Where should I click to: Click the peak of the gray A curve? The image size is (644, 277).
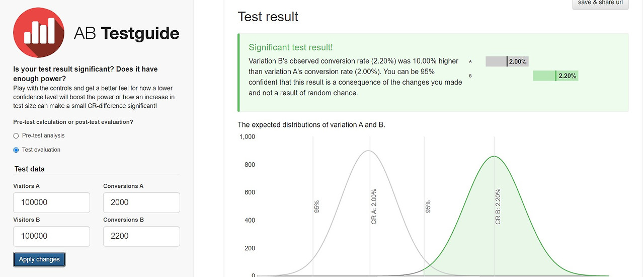[369, 151]
